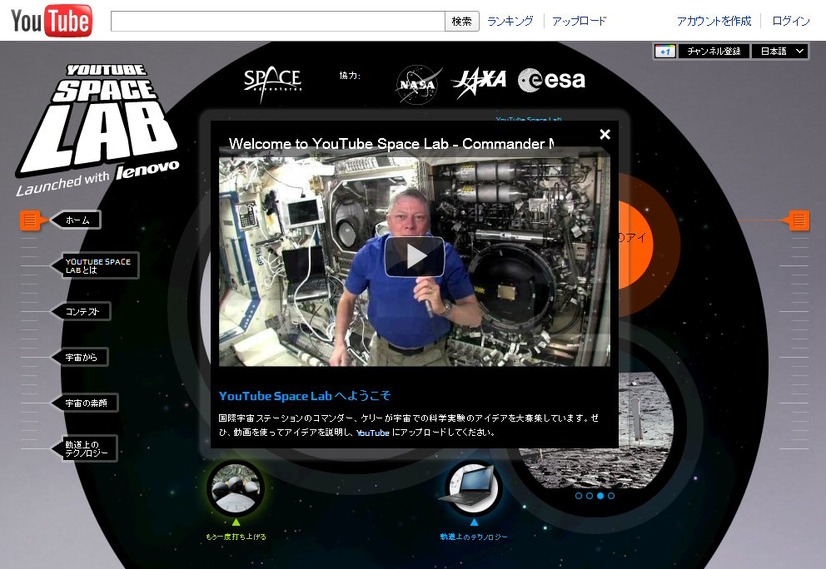Click the orange circle button
826x569 pixels.
pos(637,245)
